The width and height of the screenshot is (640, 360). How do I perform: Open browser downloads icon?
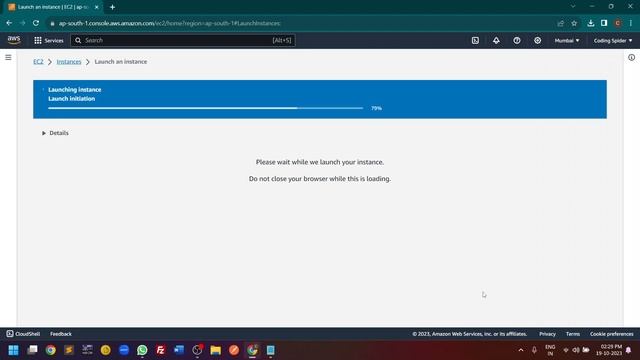click(591, 23)
